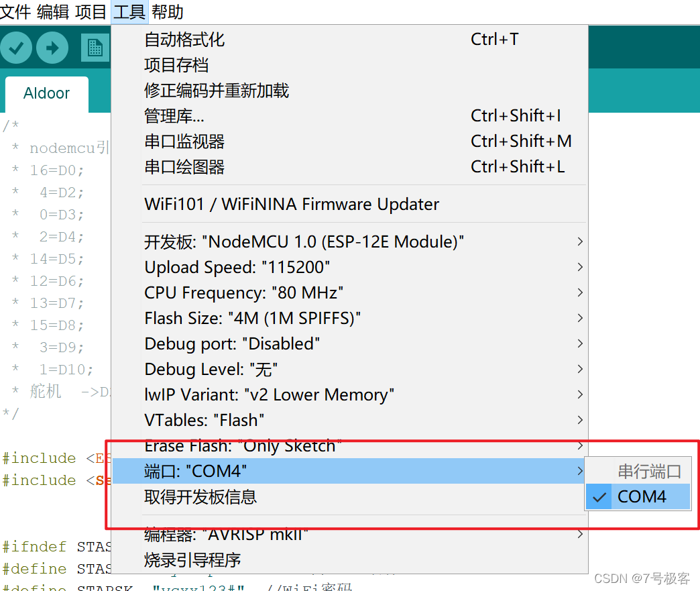Screen dimensions: 700x591
Task: Expand Debug port "Disabled" submenu
Action: (349, 343)
